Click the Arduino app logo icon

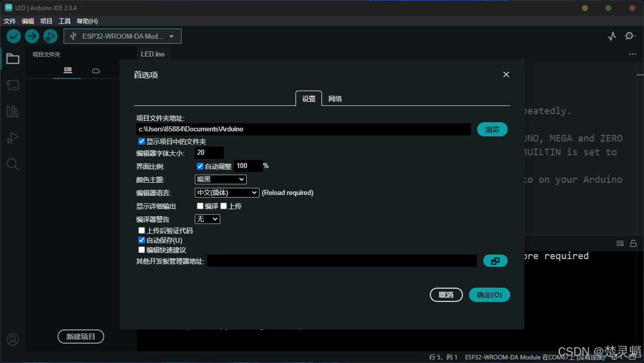tap(9, 8)
